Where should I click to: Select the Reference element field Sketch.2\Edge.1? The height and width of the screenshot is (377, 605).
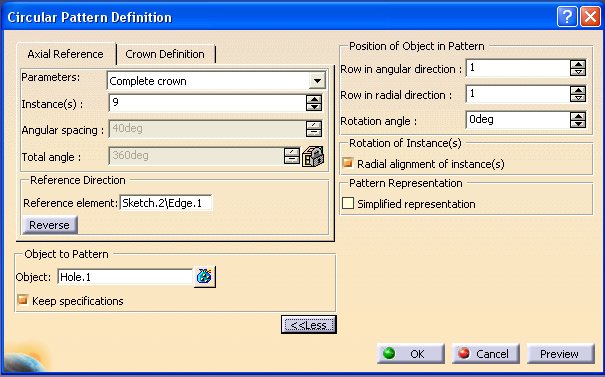[166, 203]
